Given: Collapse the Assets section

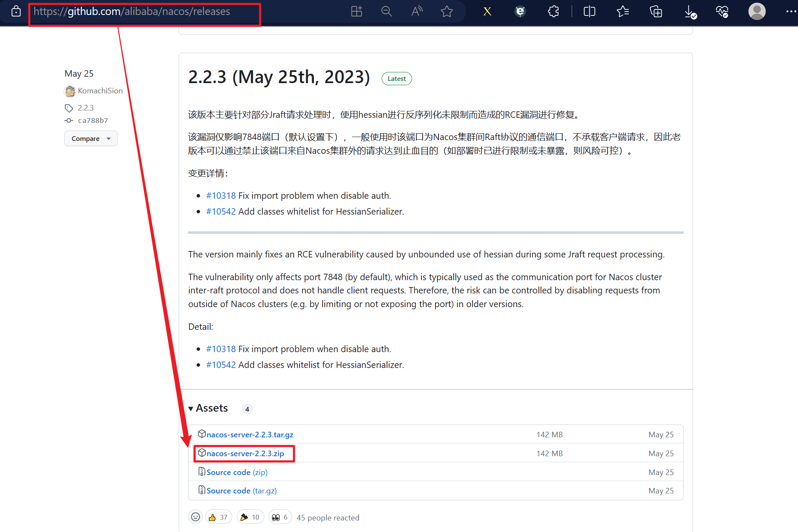Looking at the screenshot, I should point(208,408).
